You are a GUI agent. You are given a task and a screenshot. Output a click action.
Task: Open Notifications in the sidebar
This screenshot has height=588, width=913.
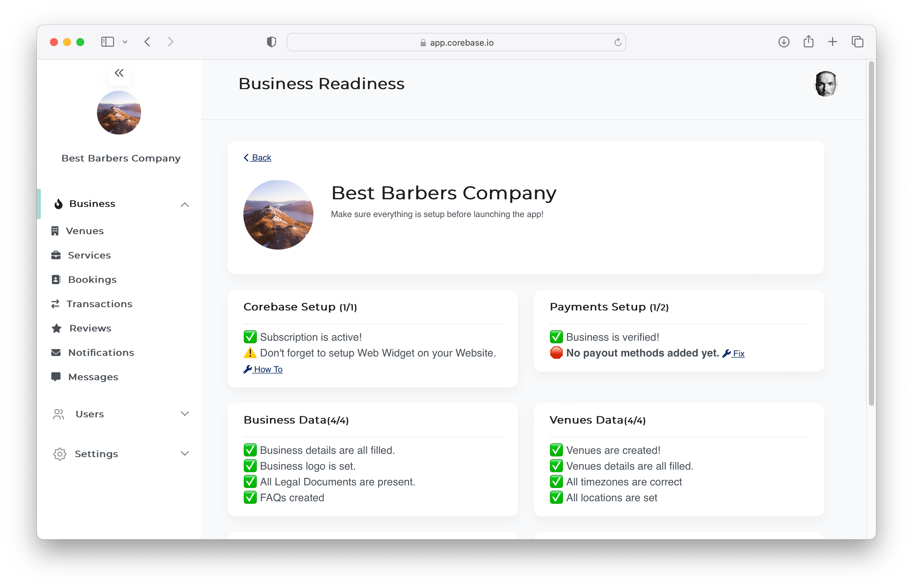click(x=101, y=353)
